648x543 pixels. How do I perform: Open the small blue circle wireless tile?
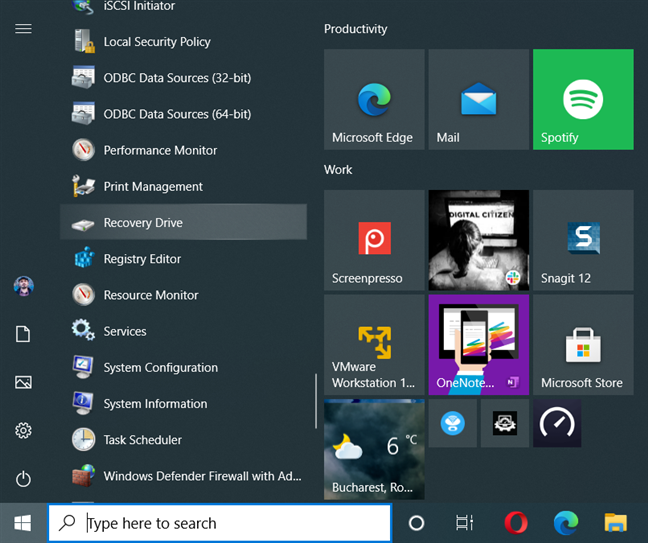pos(453,423)
